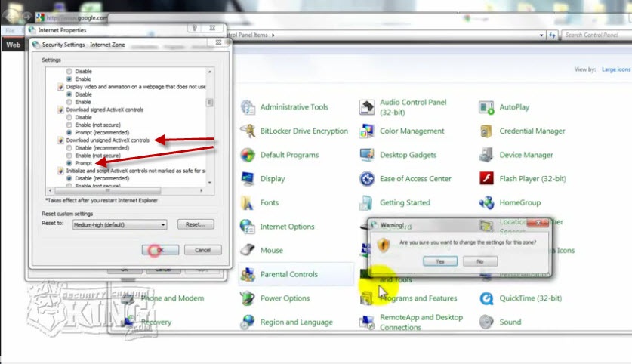Click the browser address bar with google.com
The image size is (632, 364).
pos(76,17)
